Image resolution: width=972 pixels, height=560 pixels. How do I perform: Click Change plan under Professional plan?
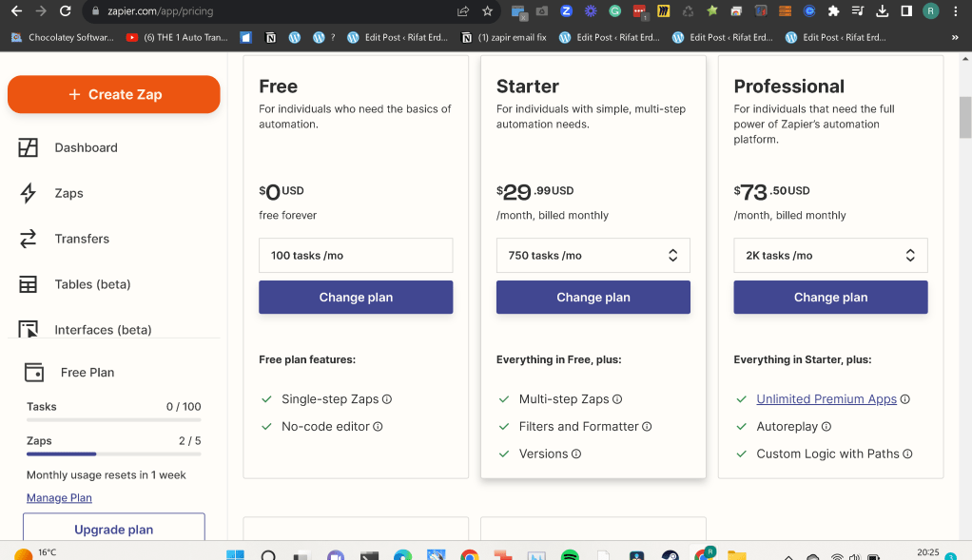pyautogui.click(x=830, y=298)
